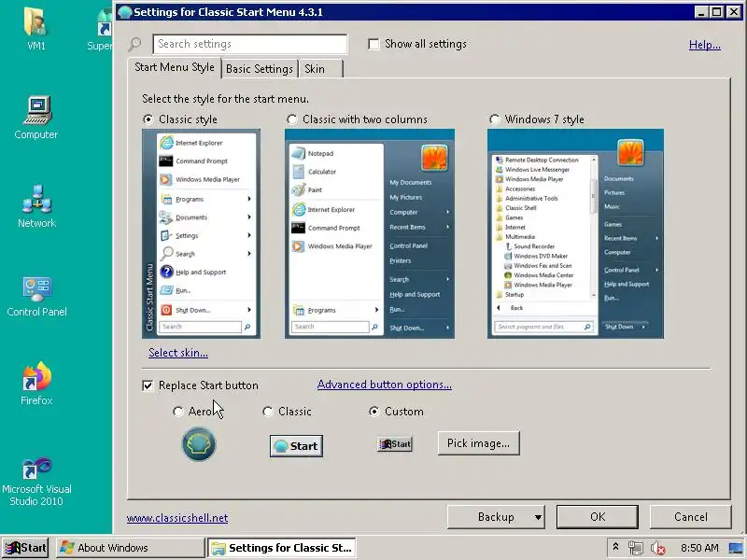Screen dimensions: 747x560
Task: Choose the Classic start button radio
Action: [288, 412]
